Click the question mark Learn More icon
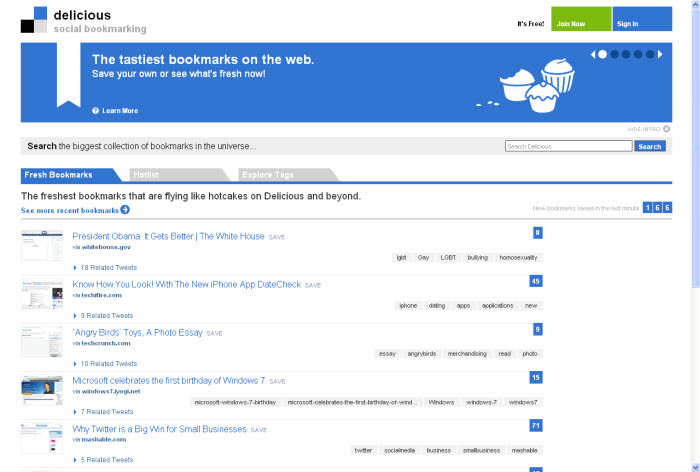This screenshot has height=472, width=700. 96,111
